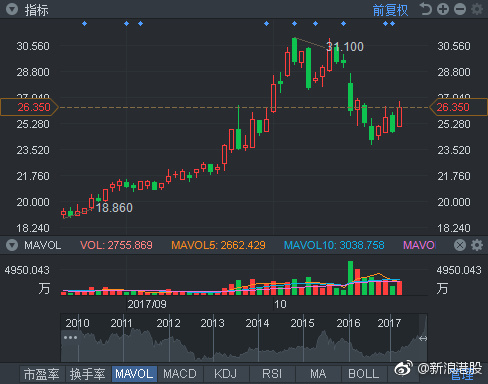Click the range slider resize handle
This screenshot has height=384, width=488.
coord(423,339)
